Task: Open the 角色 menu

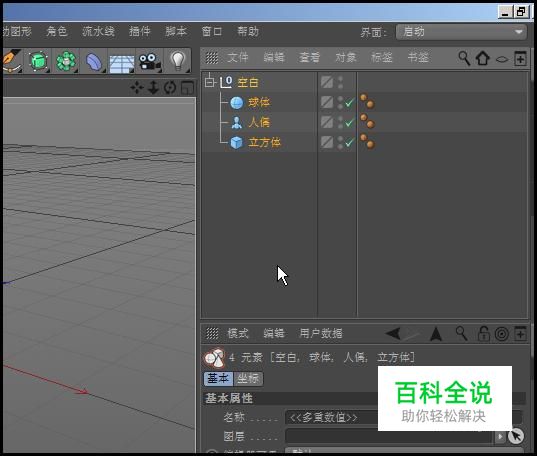Action: click(57, 32)
